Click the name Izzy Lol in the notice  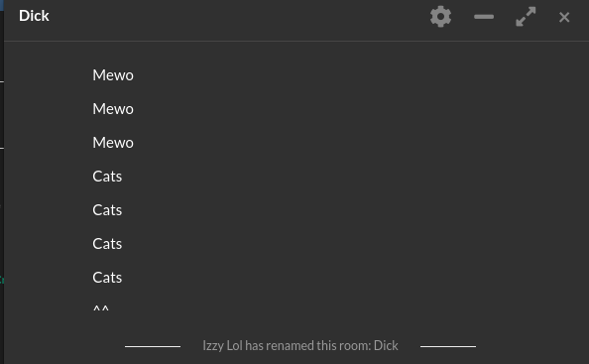click(x=222, y=345)
